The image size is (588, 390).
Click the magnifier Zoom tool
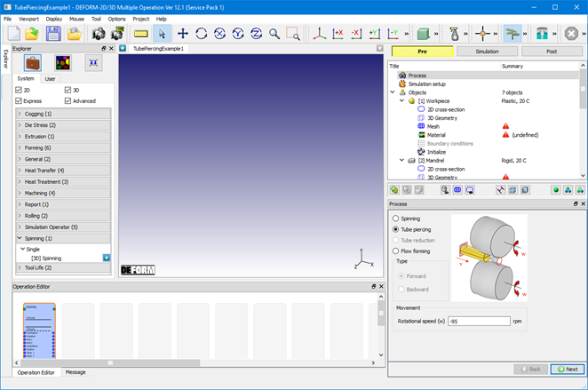[274, 34]
